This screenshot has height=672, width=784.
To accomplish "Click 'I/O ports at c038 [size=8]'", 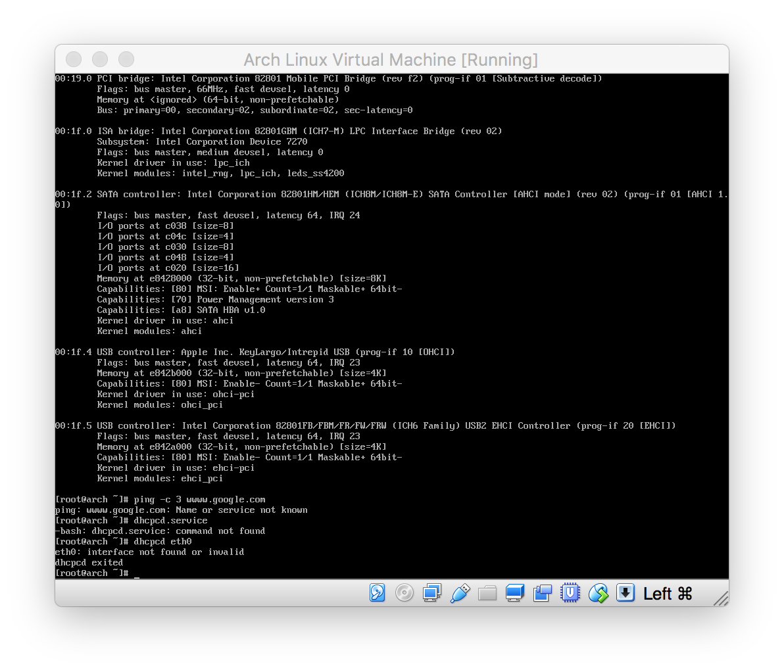I will (x=166, y=226).
